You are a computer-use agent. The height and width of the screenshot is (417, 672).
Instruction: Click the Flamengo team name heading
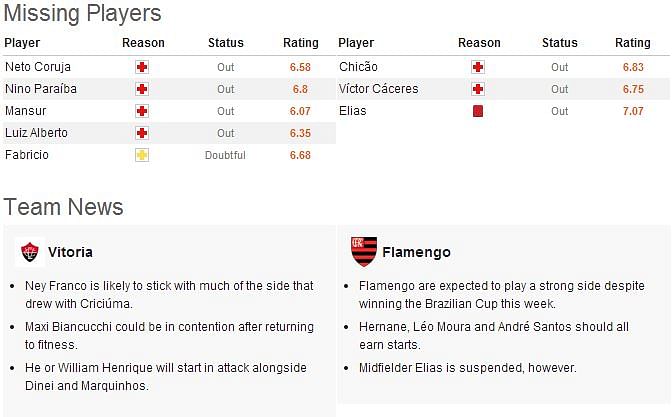[x=416, y=252]
